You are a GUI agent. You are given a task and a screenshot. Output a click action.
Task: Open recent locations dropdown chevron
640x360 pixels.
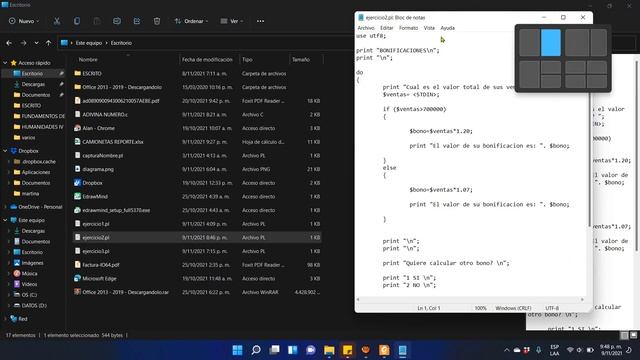click(x=36, y=43)
